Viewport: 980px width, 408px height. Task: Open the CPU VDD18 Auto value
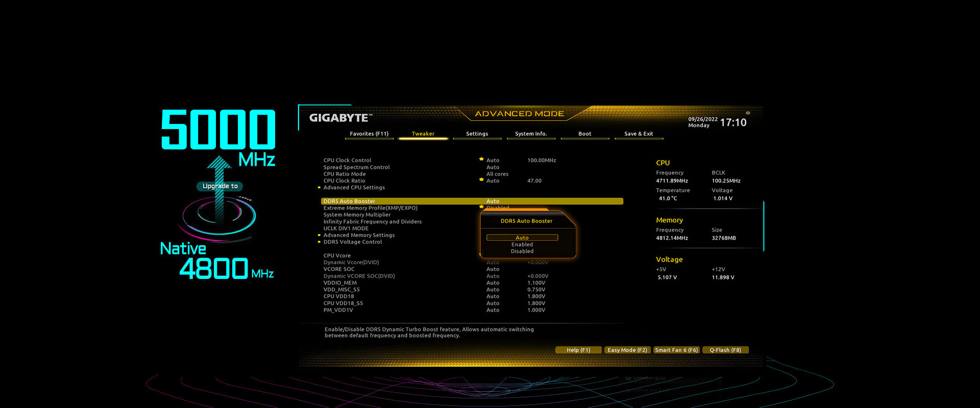click(x=493, y=296)
